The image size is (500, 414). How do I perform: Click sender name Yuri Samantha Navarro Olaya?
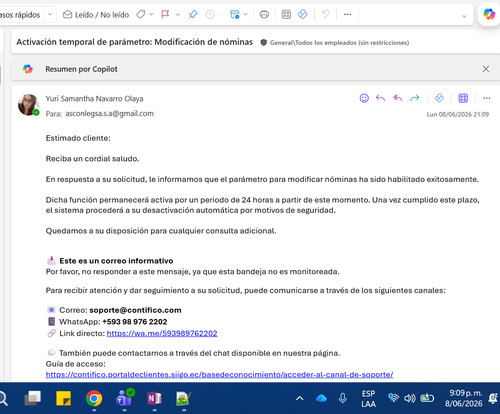[x=94, y=99]
